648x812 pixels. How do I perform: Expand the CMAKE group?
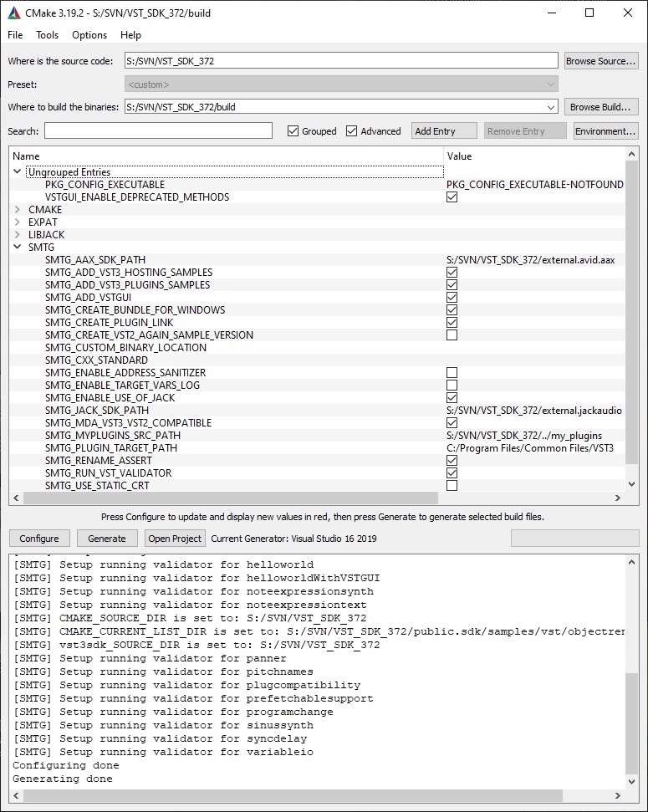(x=17, y=209)
